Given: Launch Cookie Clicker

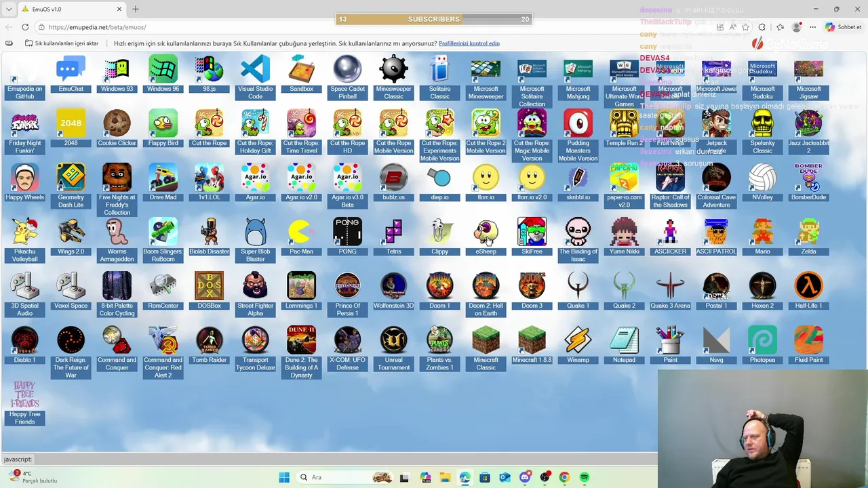Looking at the screenshot, I should (117, 129).
